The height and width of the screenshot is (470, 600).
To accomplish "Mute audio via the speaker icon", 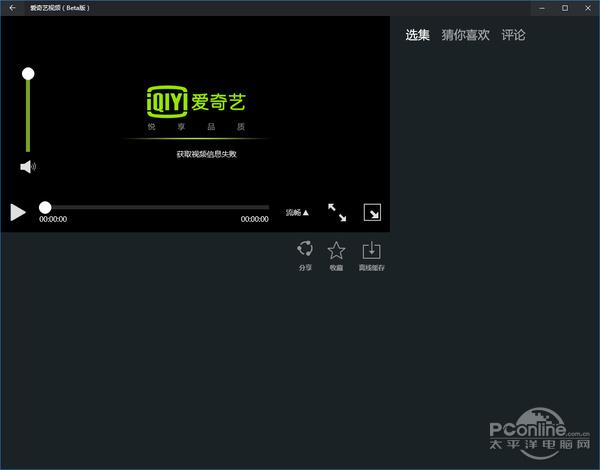I will [x=28, y=166].
